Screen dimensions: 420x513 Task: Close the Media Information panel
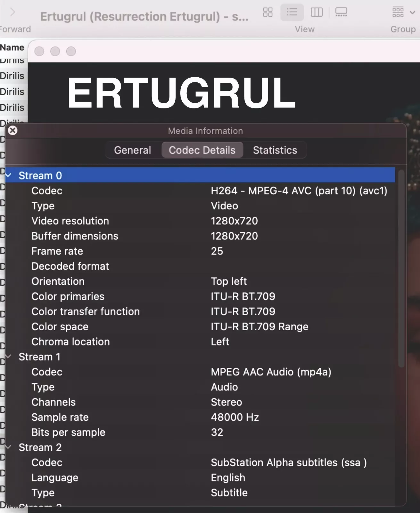tap(12, 130)
